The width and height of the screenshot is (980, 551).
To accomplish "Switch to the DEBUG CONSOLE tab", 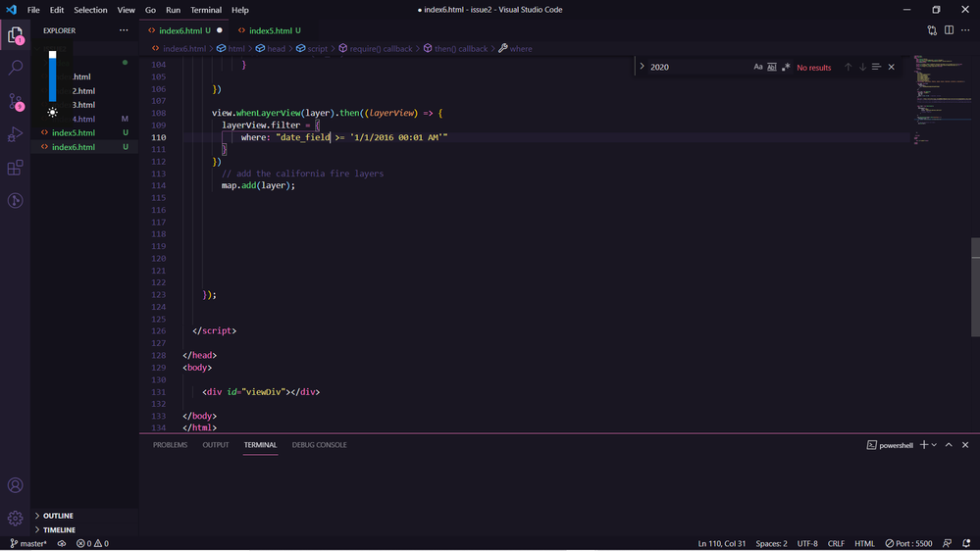I will pyautogui.click(x=320, y=445).
